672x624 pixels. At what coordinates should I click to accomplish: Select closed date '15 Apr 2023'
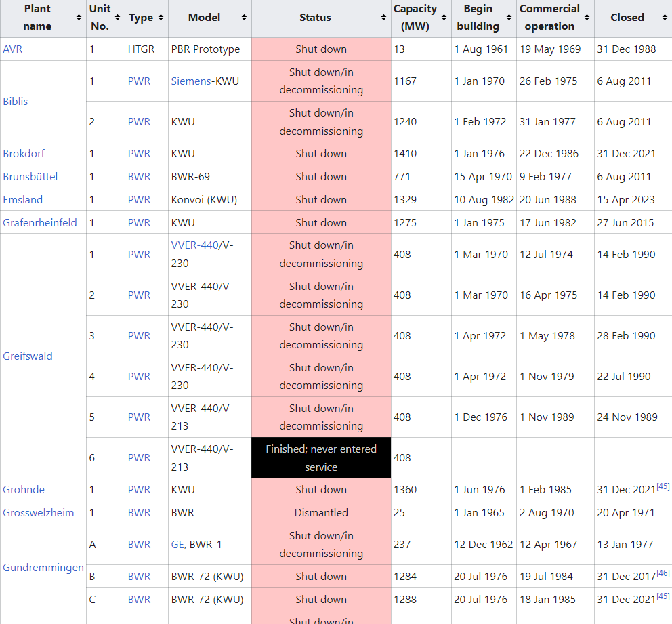point(626,200)
